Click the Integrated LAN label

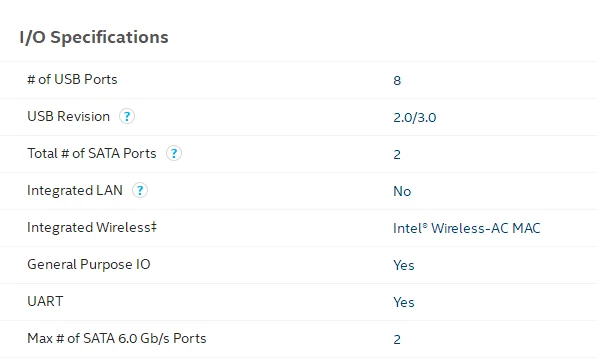(x=75, y=190)
